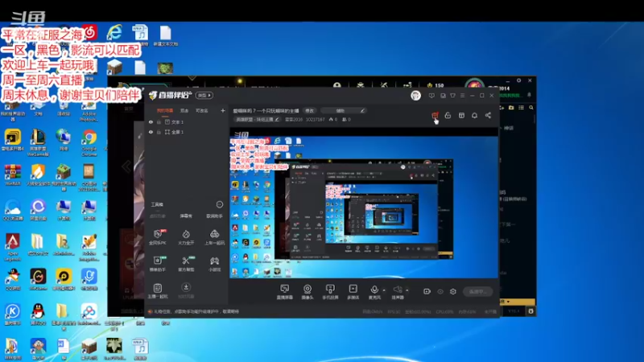Select the 全屏 1 source row
Viewport: 644px width, 362px height.
coord(186,132)
